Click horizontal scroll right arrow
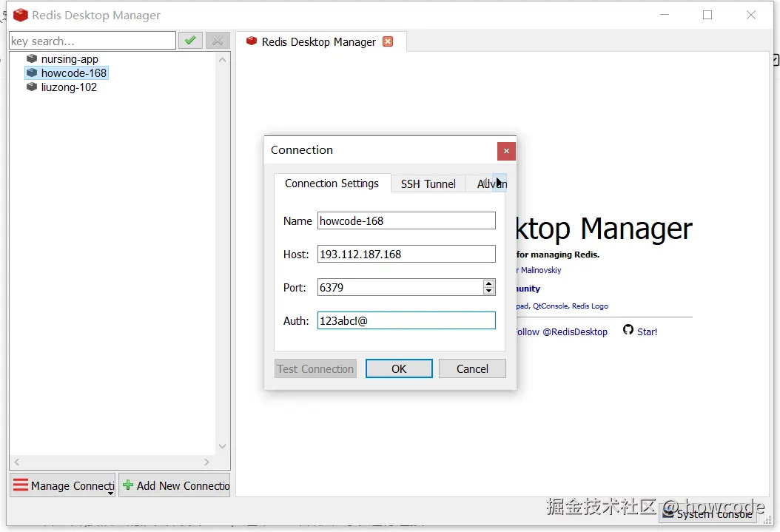This screenshot has width=780, height=532. [207, 462]
